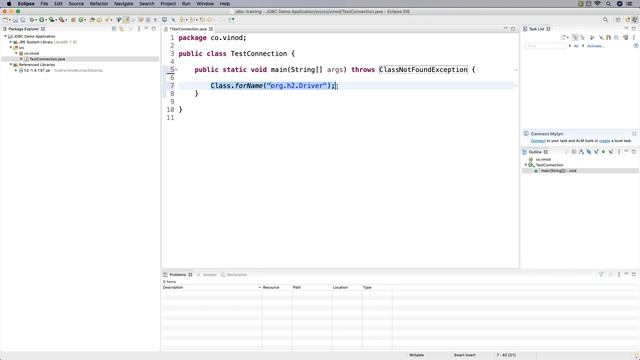This screenshot has height=360, width=640.
Task: Select main(String[]) method in Outline
Action: (558, 171)
